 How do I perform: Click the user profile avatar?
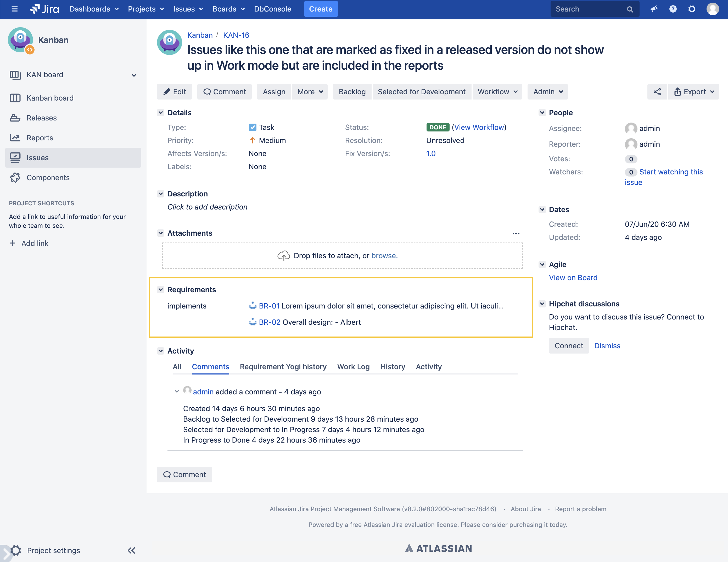tap(712, 9)
